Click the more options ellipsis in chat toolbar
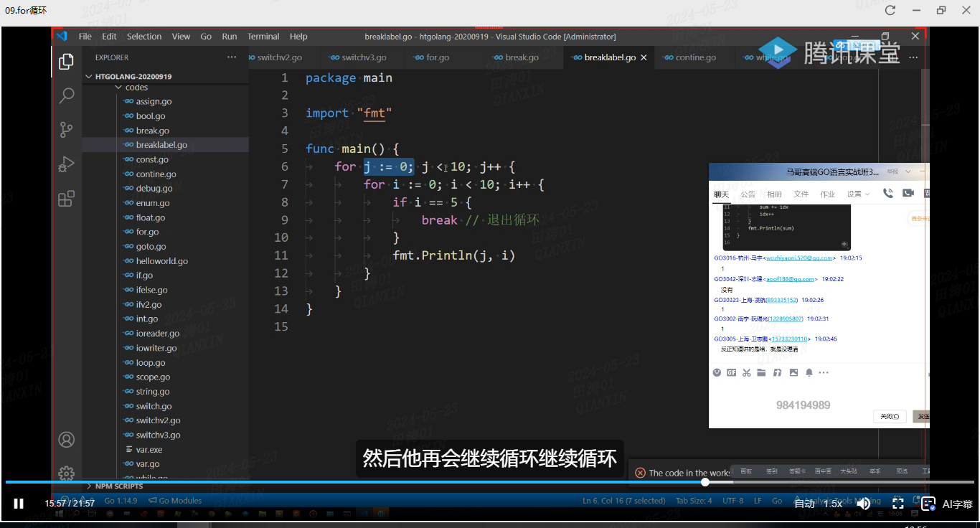 [x=824, y=372]
